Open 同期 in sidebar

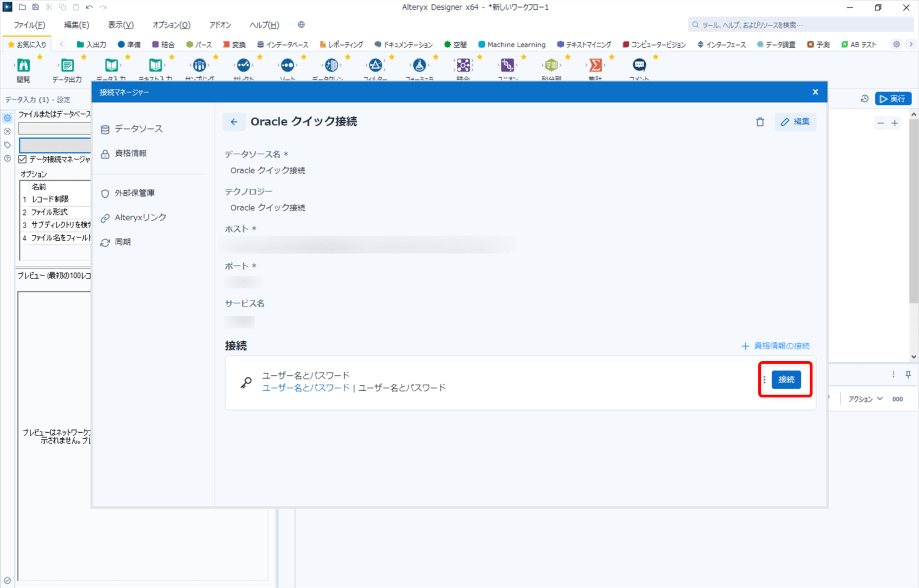[x=116, y=242]
